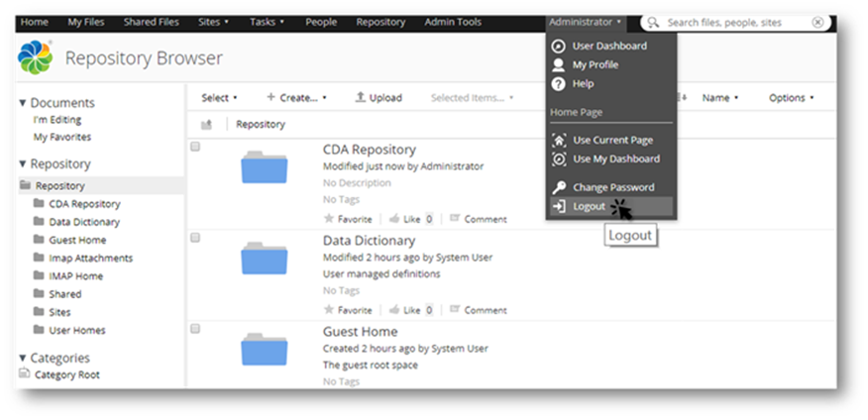Click the Imap Attachments tree folder
868x420 pixels.
pyautogui.click(x=89, y=259)
